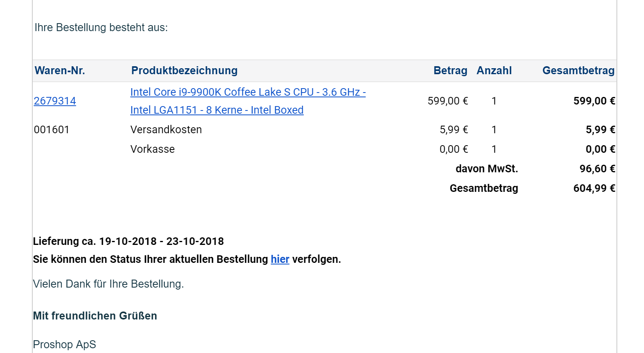Click the Waren-Nr. column header
The height and width of the screenshot is (353, 644).
point(60,71)
